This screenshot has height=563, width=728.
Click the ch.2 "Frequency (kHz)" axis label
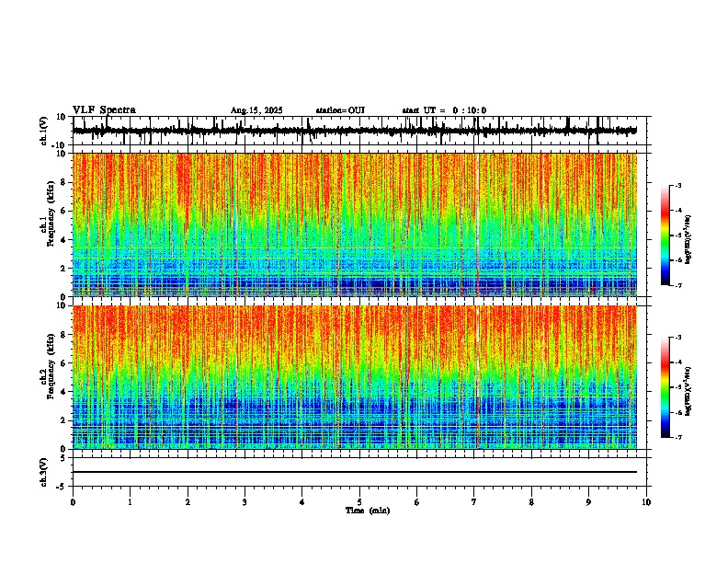[x=51, y=366]
